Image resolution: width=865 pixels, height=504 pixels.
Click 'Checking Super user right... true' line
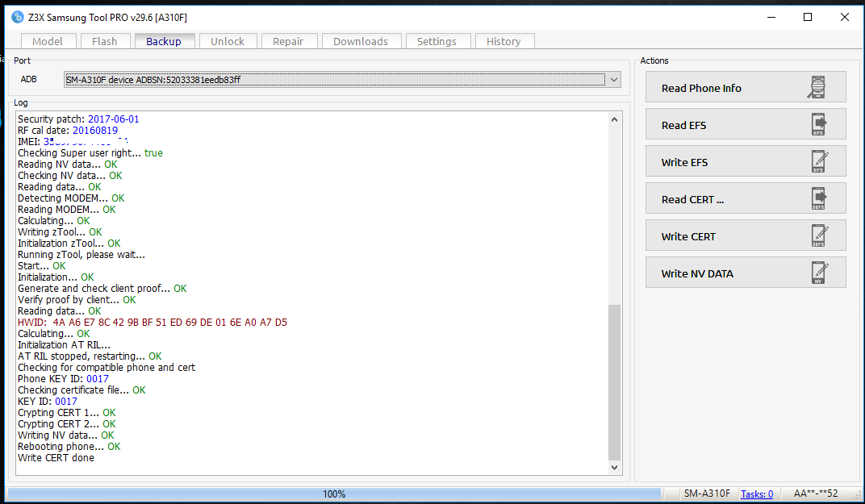90,152
